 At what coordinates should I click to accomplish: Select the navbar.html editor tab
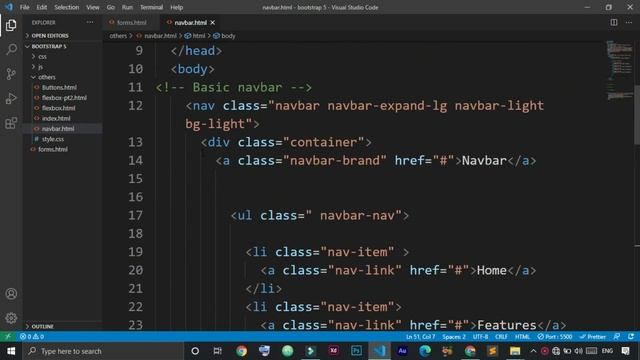pos(190,22)
